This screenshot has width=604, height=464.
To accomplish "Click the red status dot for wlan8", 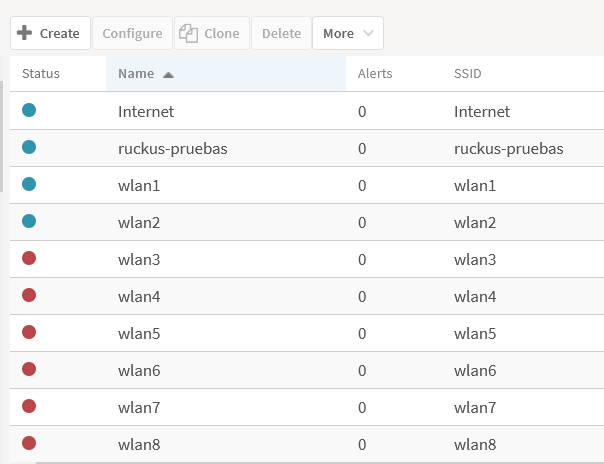I will click(29, 443).
